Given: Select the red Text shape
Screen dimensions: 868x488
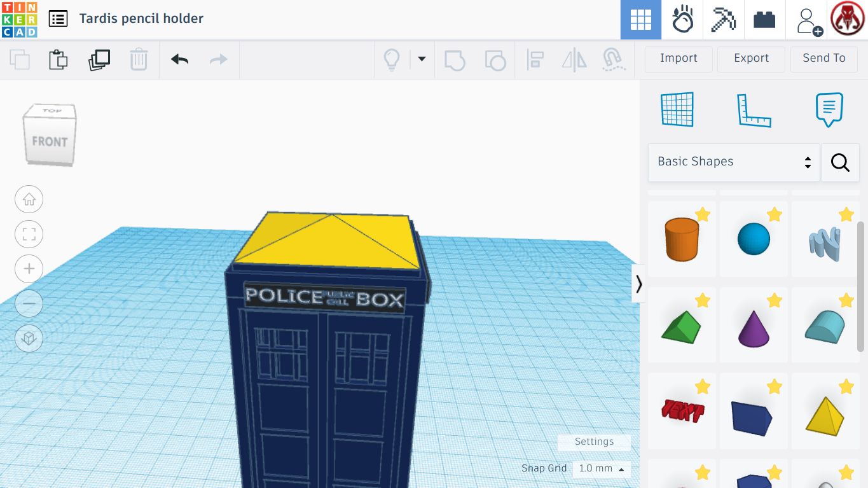Looking at the screenshot, I should point(682,412).
